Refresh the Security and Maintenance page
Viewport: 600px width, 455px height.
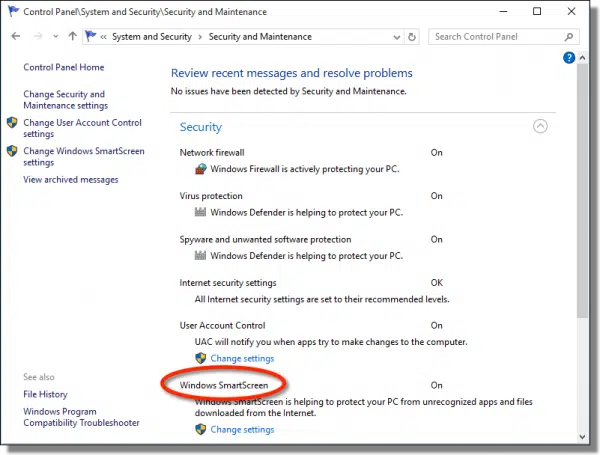click(412, 37)
